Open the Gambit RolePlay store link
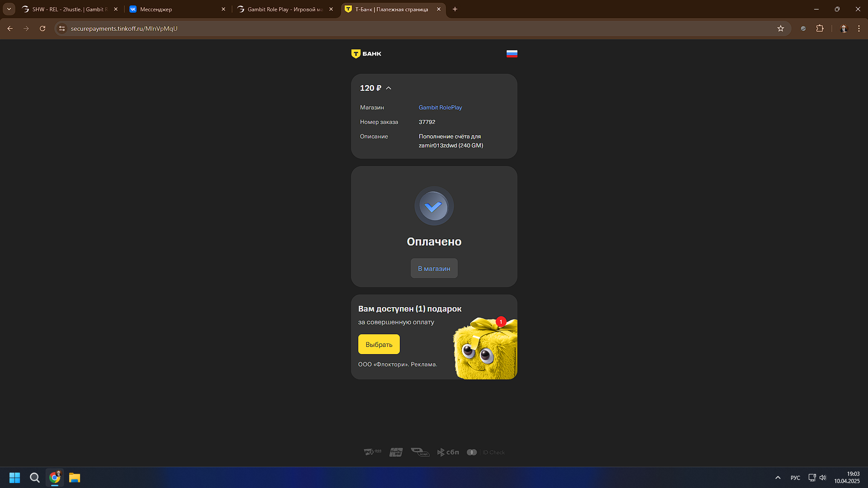Viewport: 868px width, 488px height. point(440,108)
